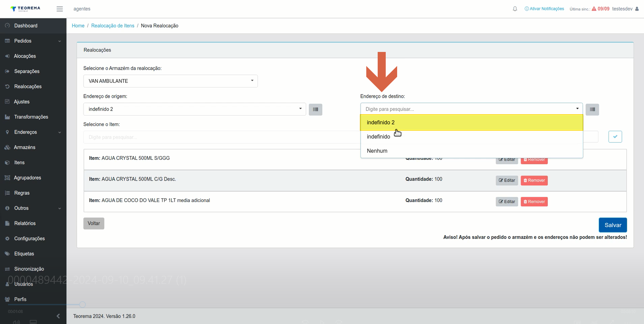Click the notification bell icon
Image resolution: width=644 pixels, height=324 pixels.
point(515,9)
